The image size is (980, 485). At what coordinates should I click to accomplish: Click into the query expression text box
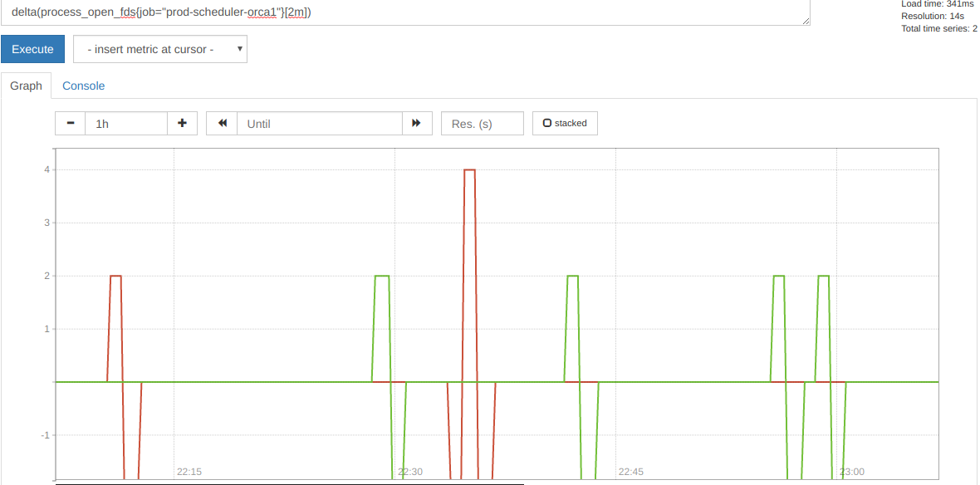point(405,12)
